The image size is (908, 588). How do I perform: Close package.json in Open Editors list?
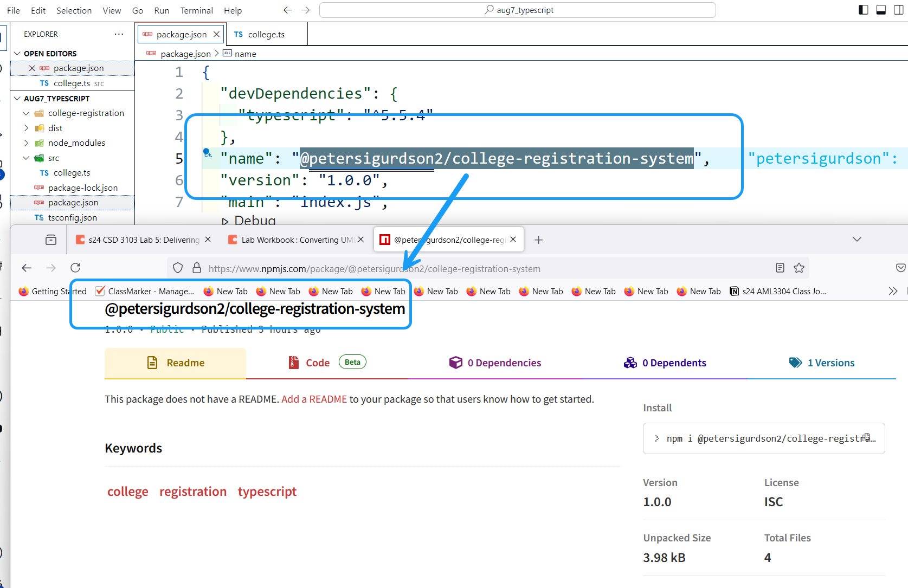pyautogui.click(x=32, y=68)
